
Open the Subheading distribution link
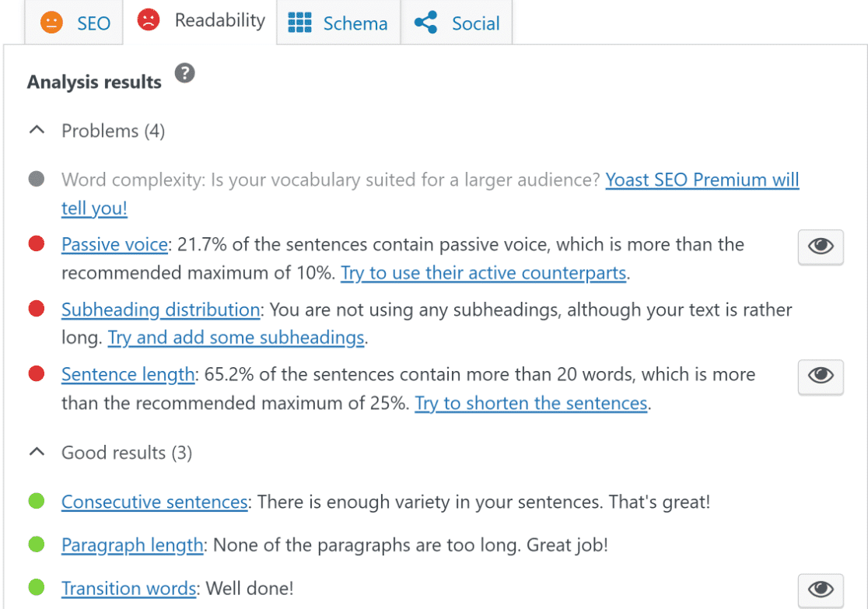click(x=160, y=310)
